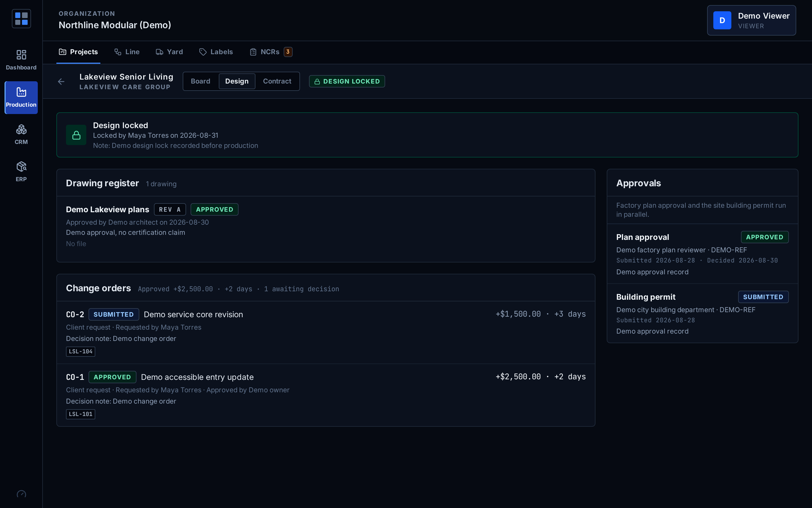Screen dimensions: 812x508
Task: Go back using the left arrow icon
Action: coord(61,81)
